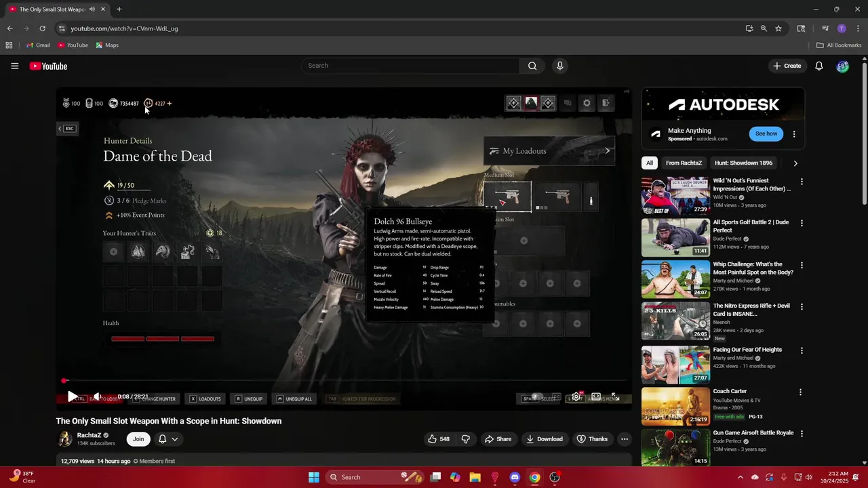
Task: Expand the subscription notification bell dropdown
Action: tap(168, 439)
